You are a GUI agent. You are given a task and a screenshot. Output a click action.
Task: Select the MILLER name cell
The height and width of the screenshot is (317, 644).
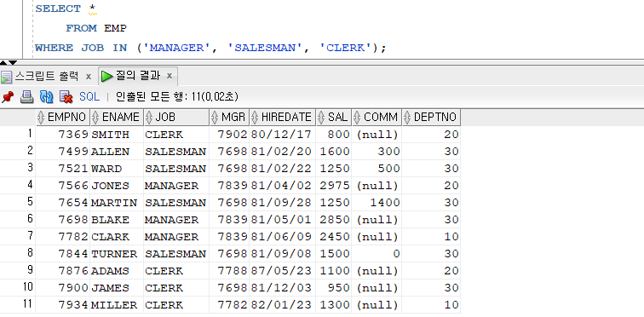pyautogui.click(x=117, y=305)
